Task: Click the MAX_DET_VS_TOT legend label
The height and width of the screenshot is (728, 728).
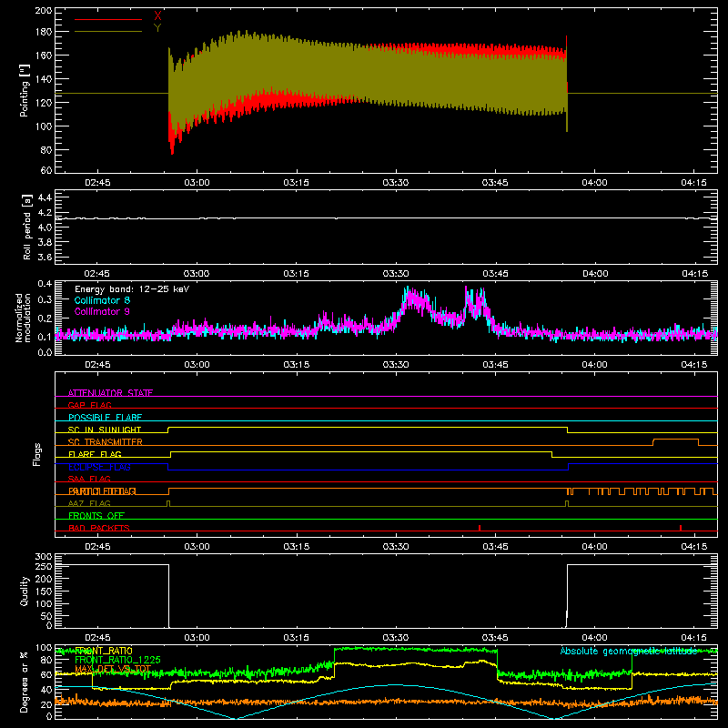Action: tap(113, 669)
